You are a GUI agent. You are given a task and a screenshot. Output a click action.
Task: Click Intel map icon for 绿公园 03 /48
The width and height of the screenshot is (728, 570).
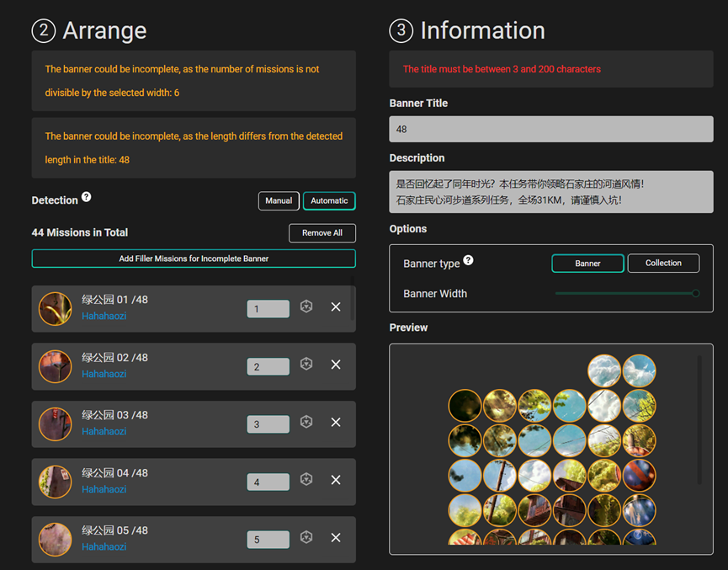pos(306,422)
